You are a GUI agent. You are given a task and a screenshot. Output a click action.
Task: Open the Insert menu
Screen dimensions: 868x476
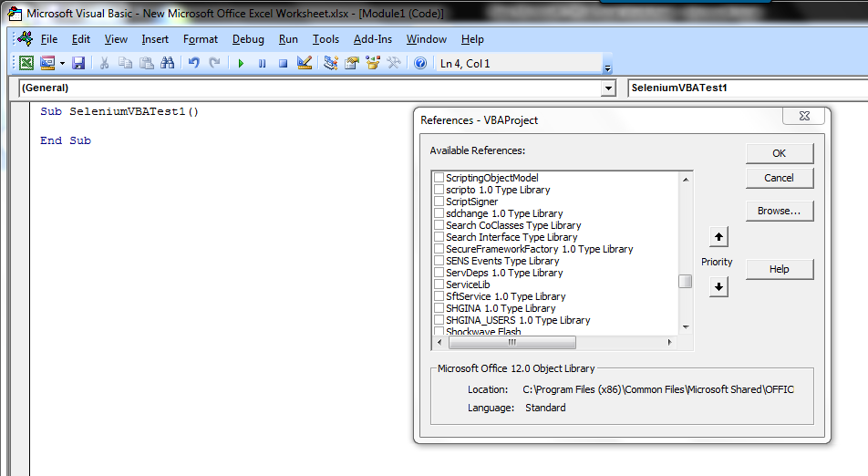[155, 39]
